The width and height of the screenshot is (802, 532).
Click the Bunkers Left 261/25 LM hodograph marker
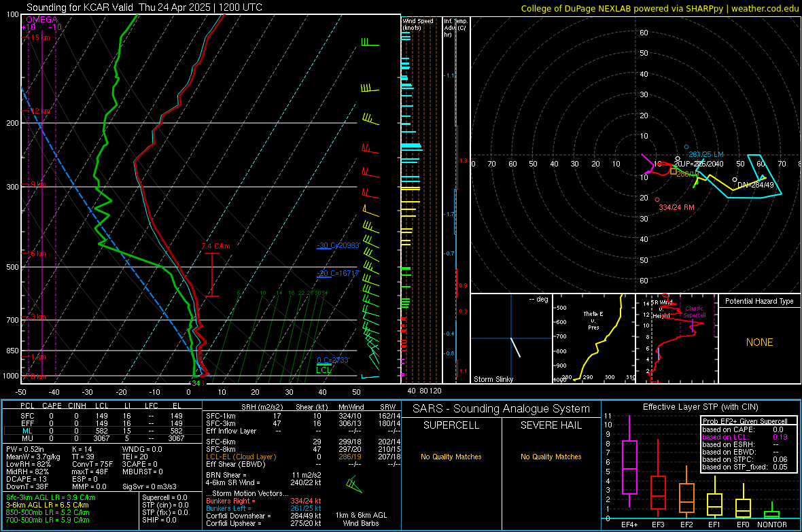pyautogui.click(x=686, y=147)
